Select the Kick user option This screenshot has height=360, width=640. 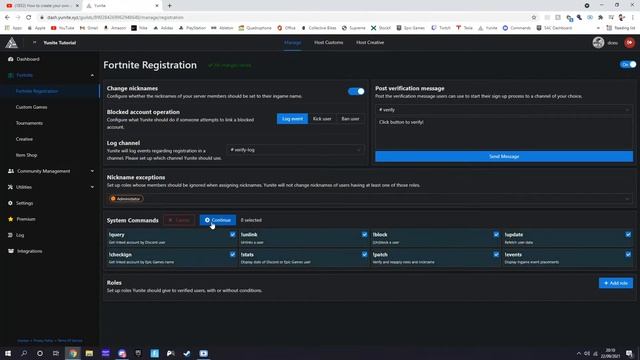[322, 119]
